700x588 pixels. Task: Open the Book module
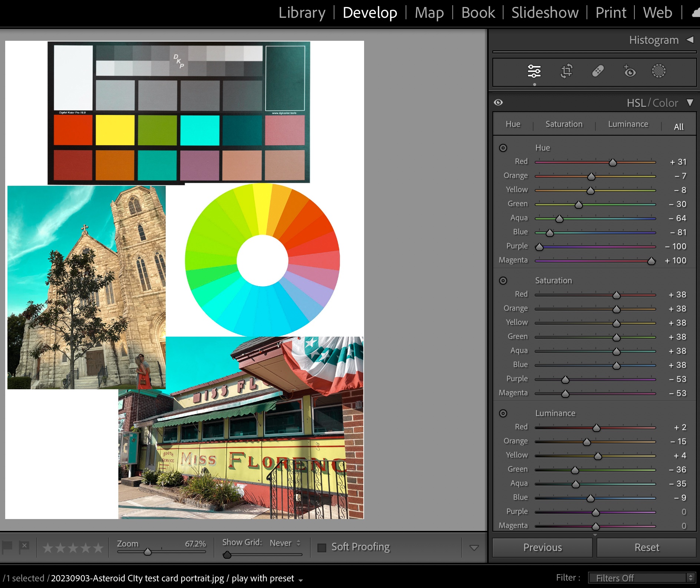478,13
